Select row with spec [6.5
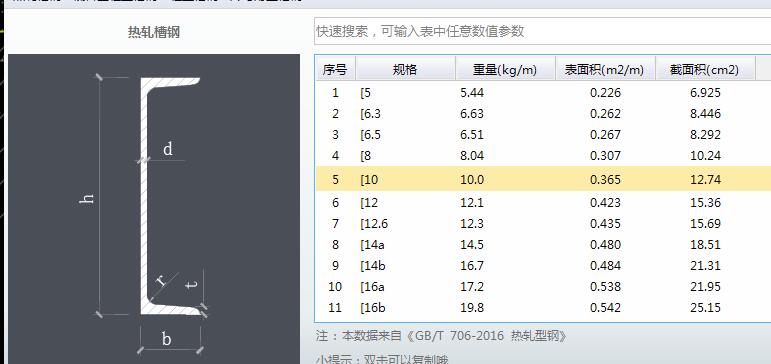The height and width of the screenshot is (364, 771). click(x=543, y=135)
